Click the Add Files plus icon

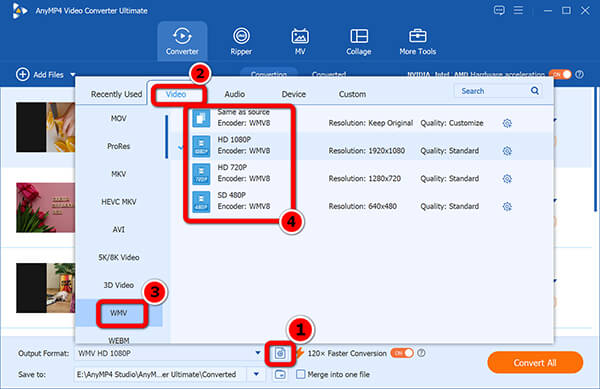tap(23, 74)
